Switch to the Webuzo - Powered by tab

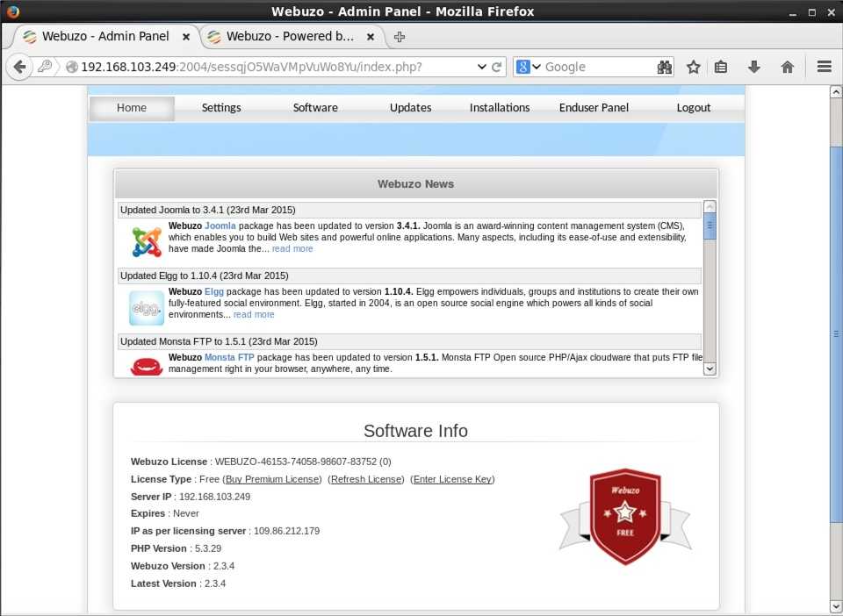(290, 37)
